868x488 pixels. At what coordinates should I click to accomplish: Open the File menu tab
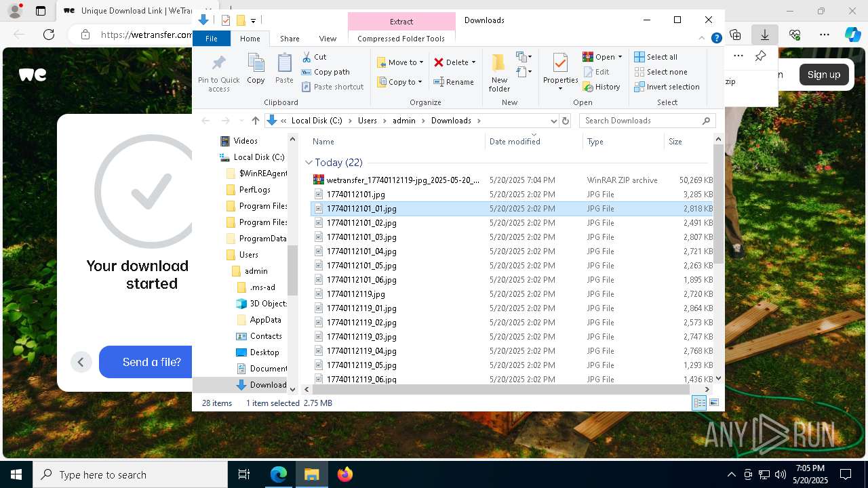coord(212,39)
